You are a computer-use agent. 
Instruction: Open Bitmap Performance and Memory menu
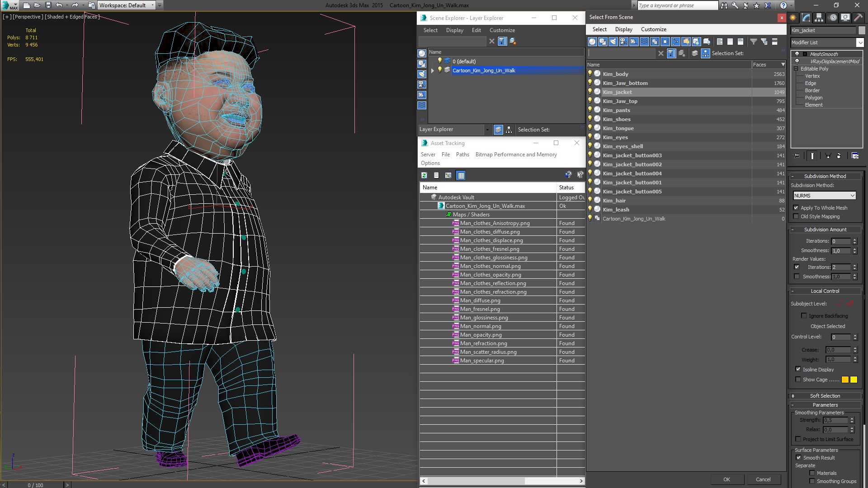516,155
